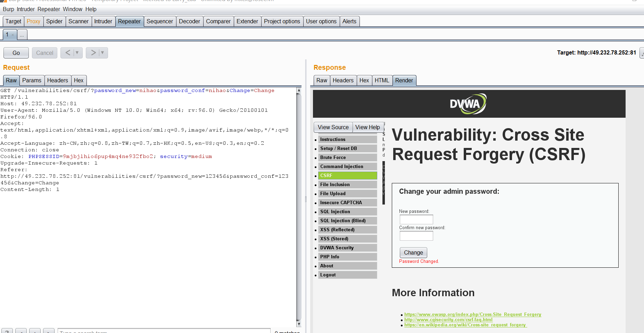Open File Upload in DVWA sidebar
The width and height of the screenshot is (644, 333).
347,193
